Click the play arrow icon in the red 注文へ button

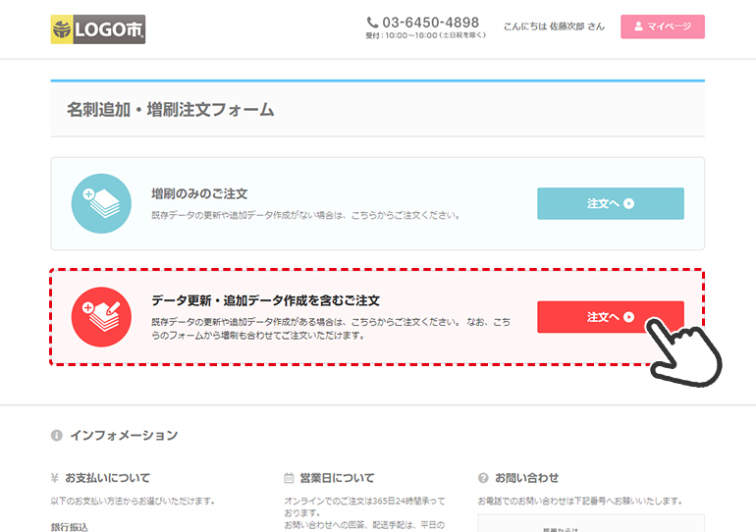[628, 317]
